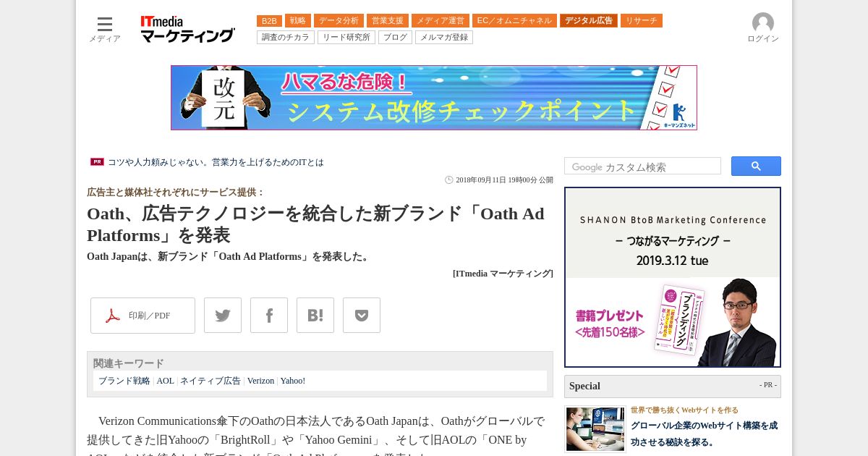
Task: Click the 関連キーワード heading
Action: pyautogui.click(x=129, y=363)
